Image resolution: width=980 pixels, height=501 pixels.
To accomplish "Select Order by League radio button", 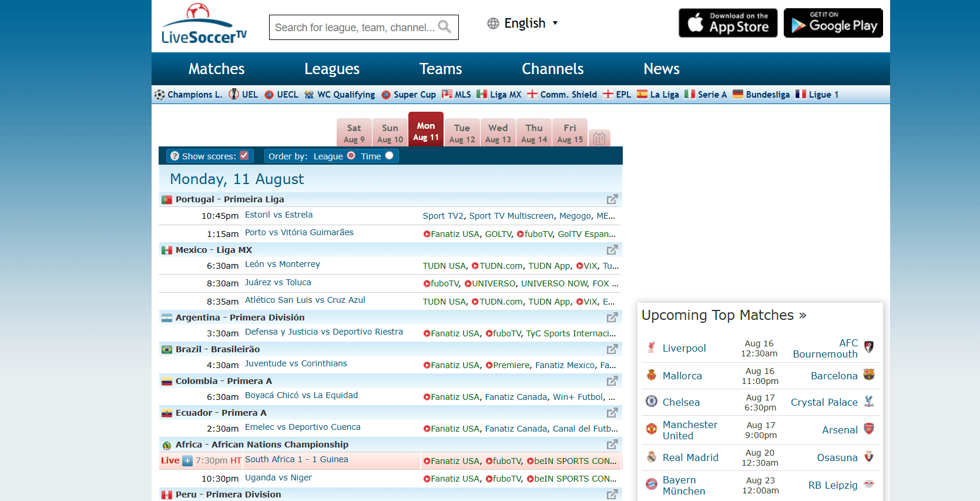I will [x=351, y=156].
